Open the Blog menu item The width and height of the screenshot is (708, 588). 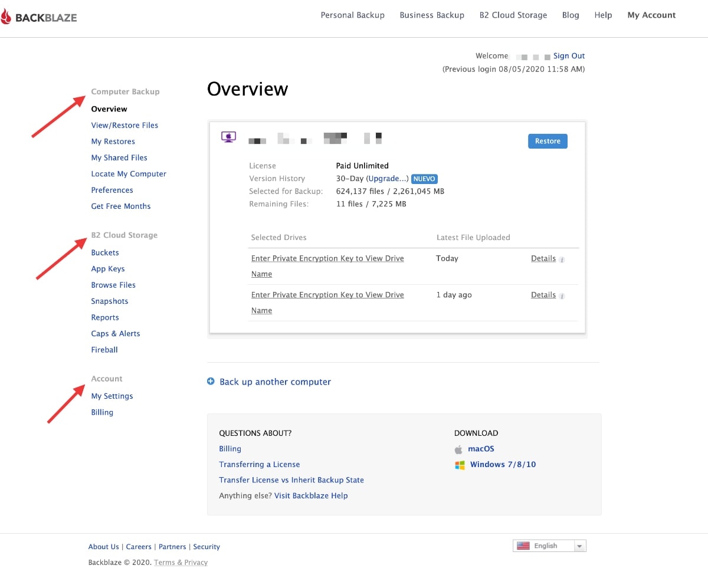(571, 15)
